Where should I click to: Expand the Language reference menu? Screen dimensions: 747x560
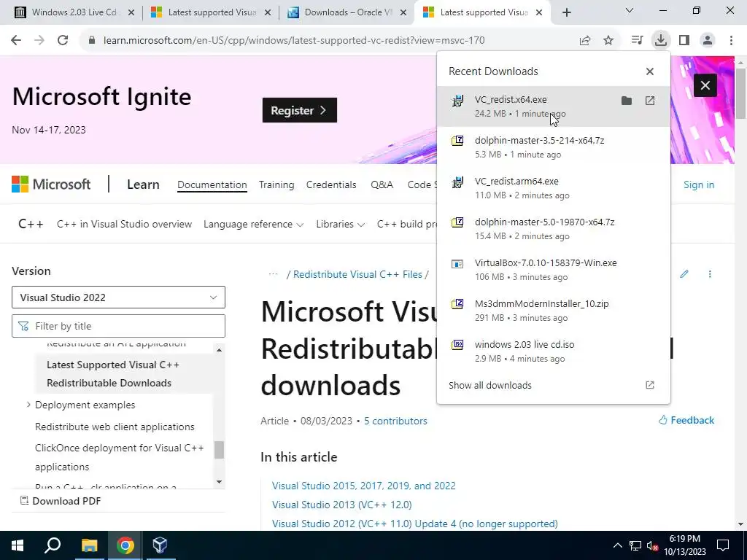coord(253,224)
